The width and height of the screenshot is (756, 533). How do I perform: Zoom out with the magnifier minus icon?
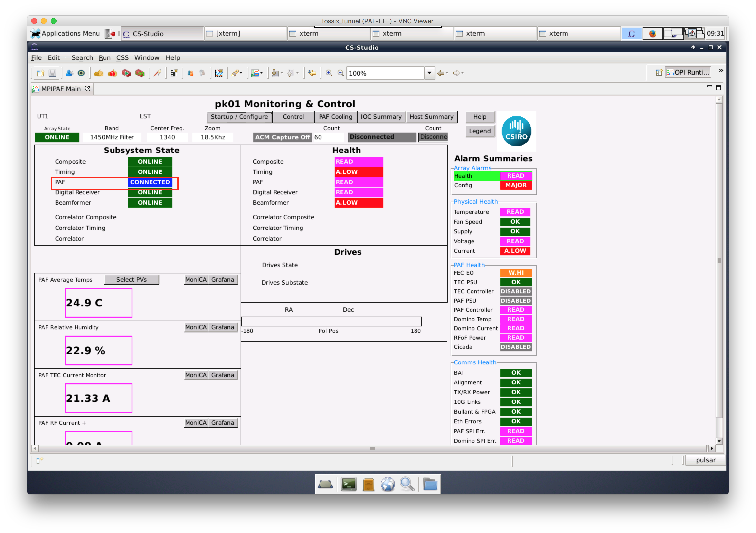coord(341,73)
